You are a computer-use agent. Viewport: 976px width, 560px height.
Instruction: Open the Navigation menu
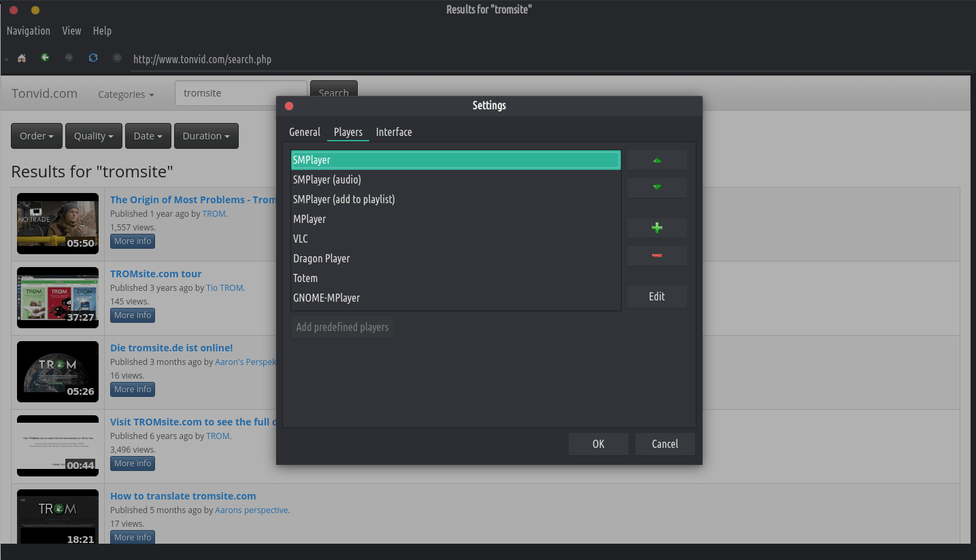coord(29,31)
